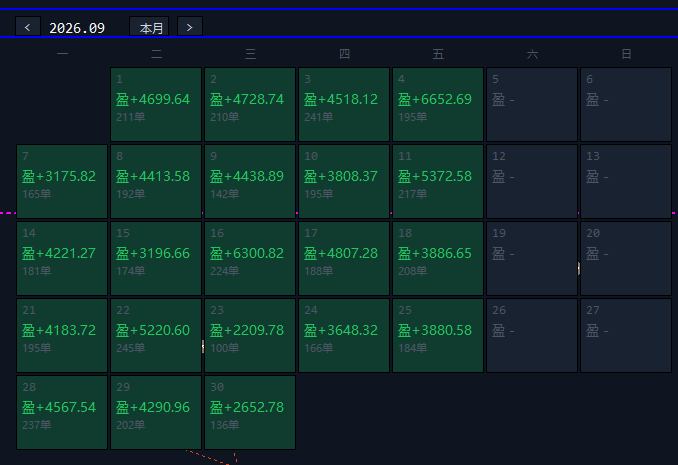Select empty cell for day 27
The height and width of the screenshot is (465, 678).
(626, 335)
